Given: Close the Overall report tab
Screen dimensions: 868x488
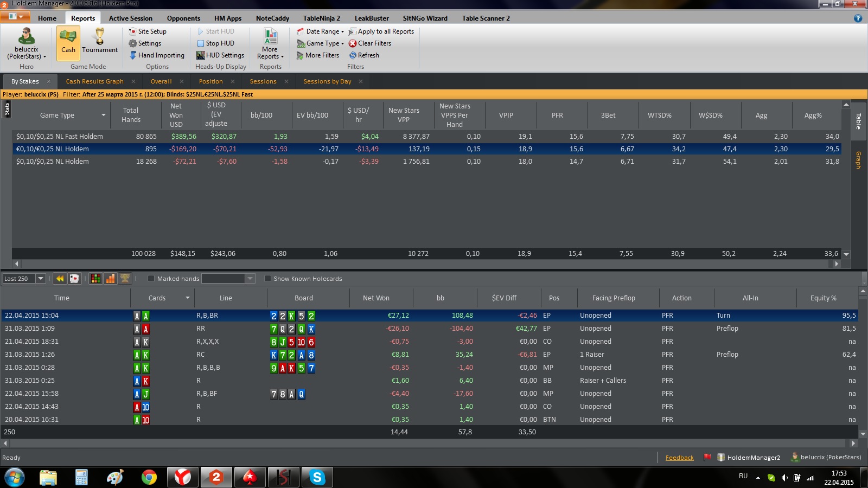Looking at the screenshot, I should 182,81.
